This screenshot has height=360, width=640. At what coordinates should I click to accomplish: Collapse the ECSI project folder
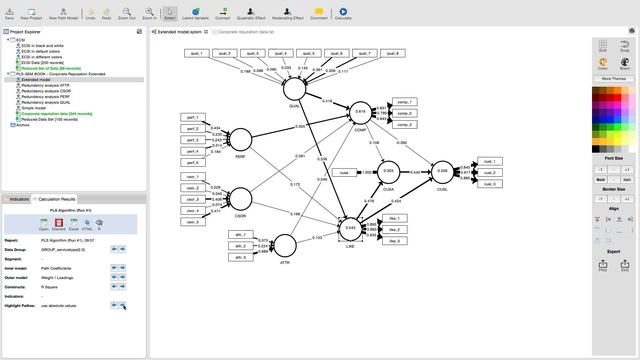coord(8,40)
